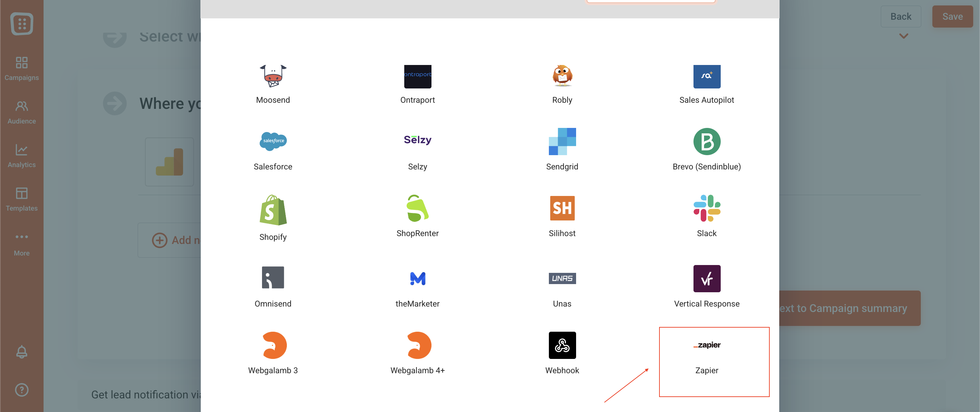Expand the chevron below Back button
This screenshot has width=980, height=412.
click(x=903, y=36)
